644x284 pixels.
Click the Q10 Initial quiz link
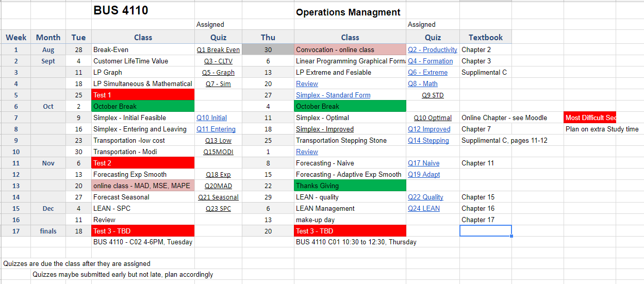click(211, 118)
